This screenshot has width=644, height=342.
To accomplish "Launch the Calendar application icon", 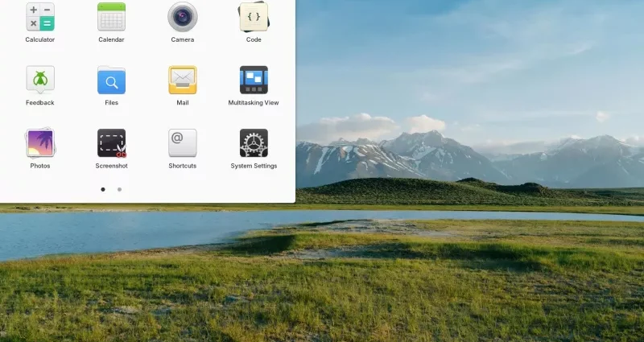I will point(111,17).
